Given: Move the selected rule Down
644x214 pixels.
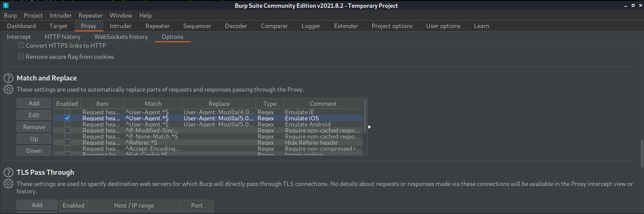Looking at the screenshot, I should coord(34,150).
